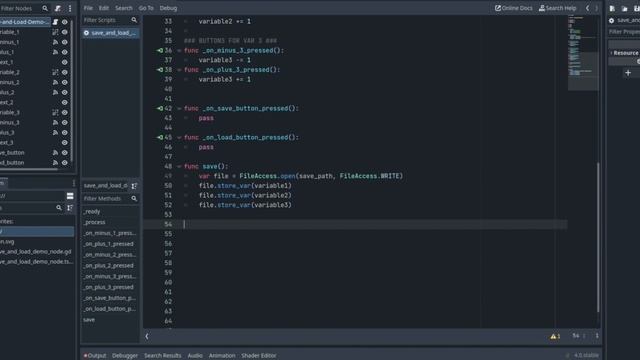Toggle the eye icon for minus_1
The width and height of the screenshot is (640, 360).
pos(64,42)
